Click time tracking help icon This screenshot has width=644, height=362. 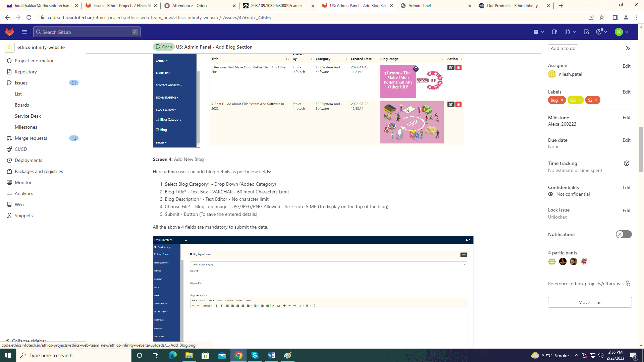(x=626, y=163)
